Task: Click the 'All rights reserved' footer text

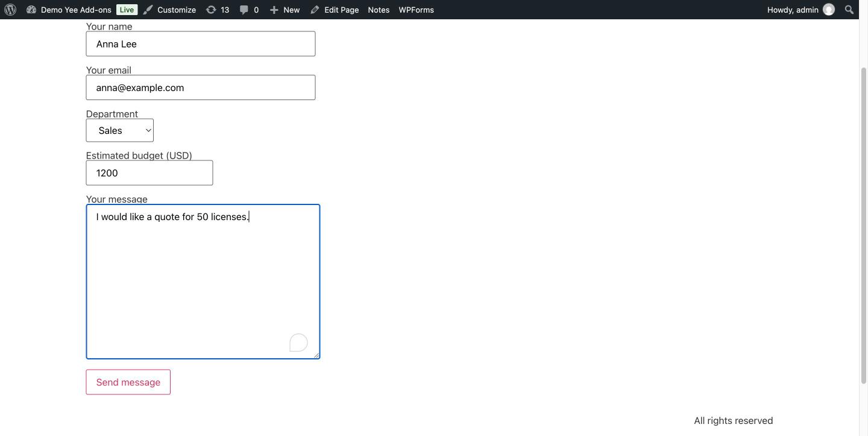Action: click(734, 420)
